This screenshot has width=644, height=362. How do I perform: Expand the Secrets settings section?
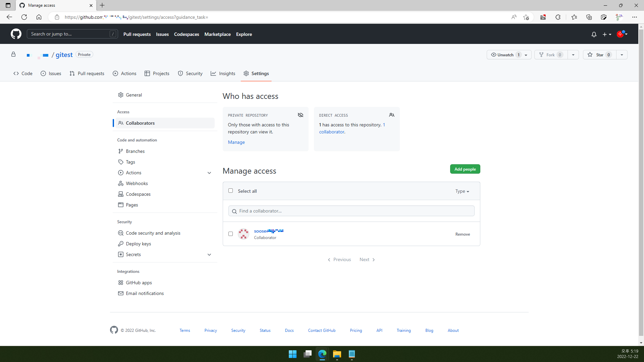point(209,255)
